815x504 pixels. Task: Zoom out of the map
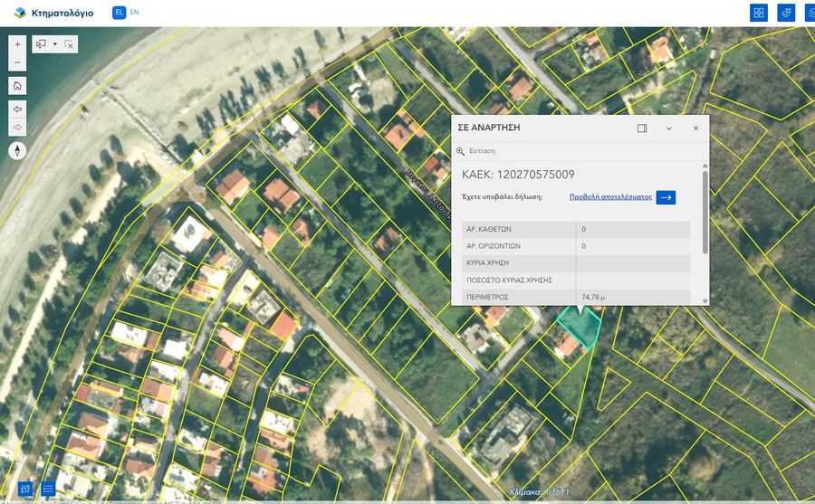(x=17, y=63)
